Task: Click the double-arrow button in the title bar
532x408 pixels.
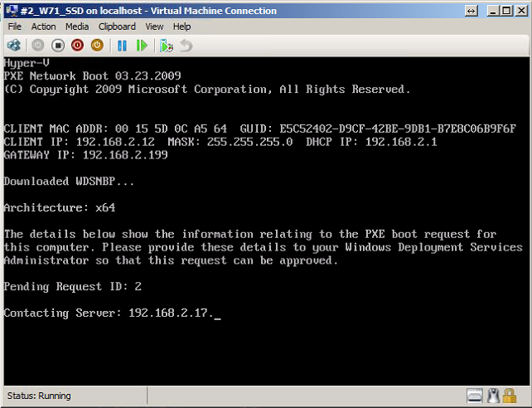Action: 471,11
